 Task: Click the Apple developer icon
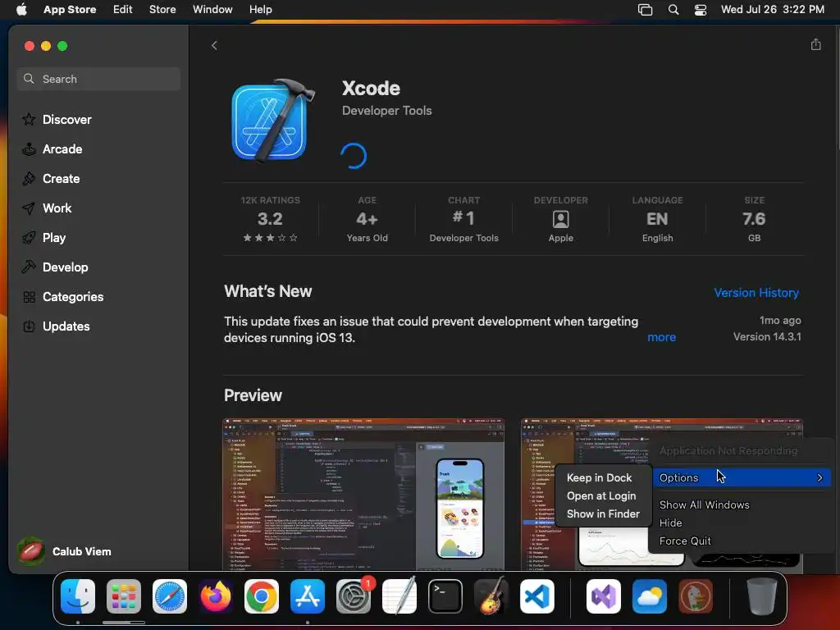tap(560, 218)
